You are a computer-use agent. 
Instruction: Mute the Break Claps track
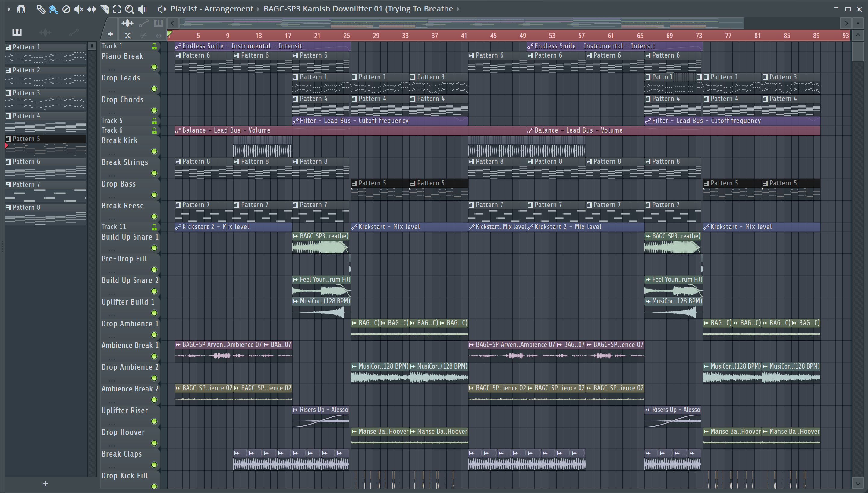tap(154, 465)
